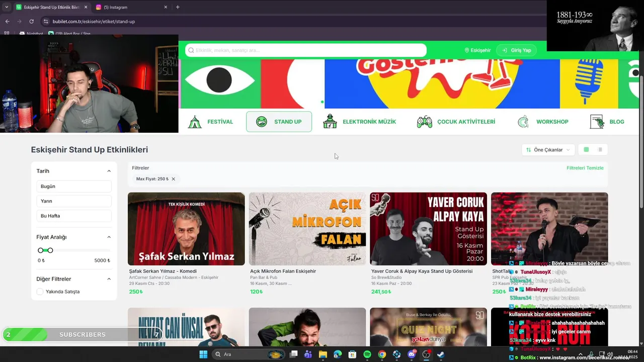Enable the Yakında Satışta checkbox
The image size is (644, 362).
(x=40, y=292)
